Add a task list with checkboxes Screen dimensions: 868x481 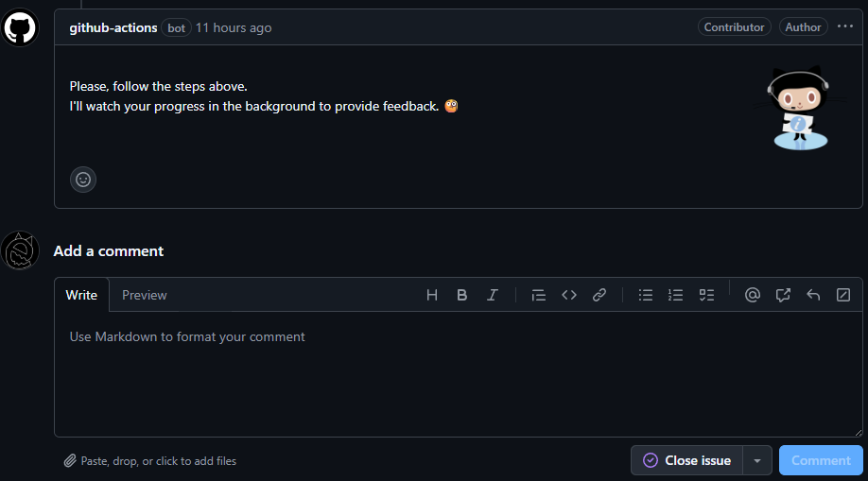(706, 295)
